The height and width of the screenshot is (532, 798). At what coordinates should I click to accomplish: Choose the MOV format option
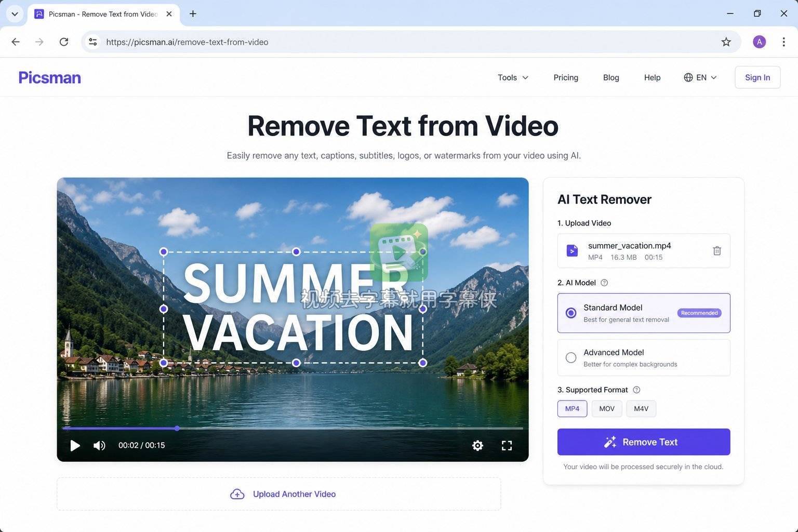click(x=607, y=409)
